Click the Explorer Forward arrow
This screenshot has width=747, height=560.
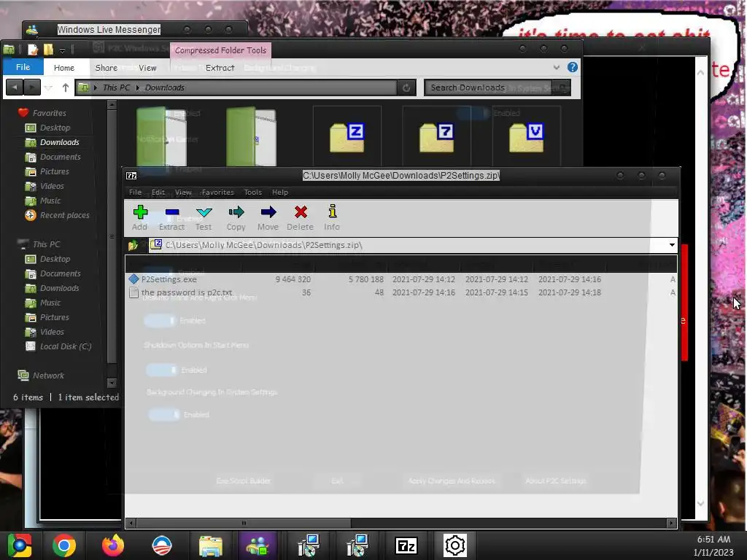click(x=32, y=87)
